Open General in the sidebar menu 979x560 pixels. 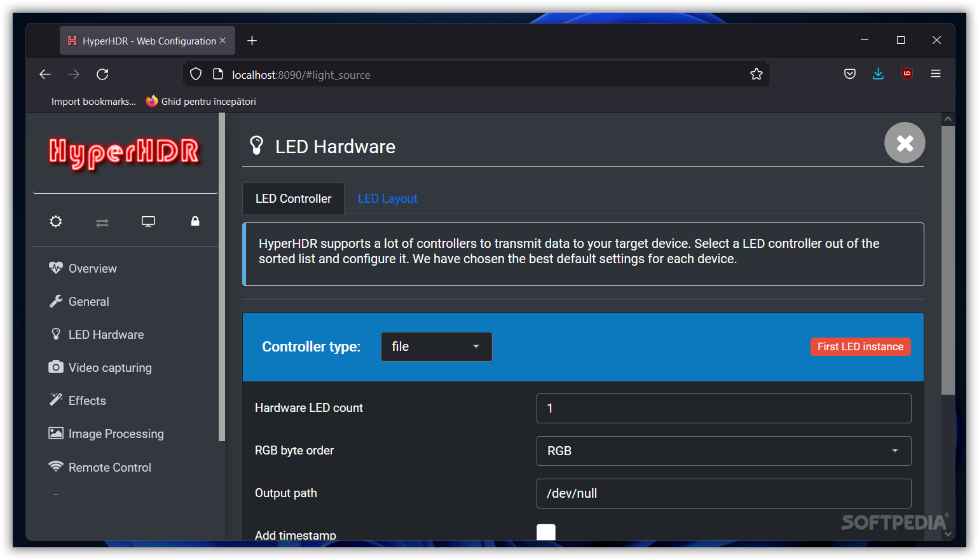click(x=89, y=301)
